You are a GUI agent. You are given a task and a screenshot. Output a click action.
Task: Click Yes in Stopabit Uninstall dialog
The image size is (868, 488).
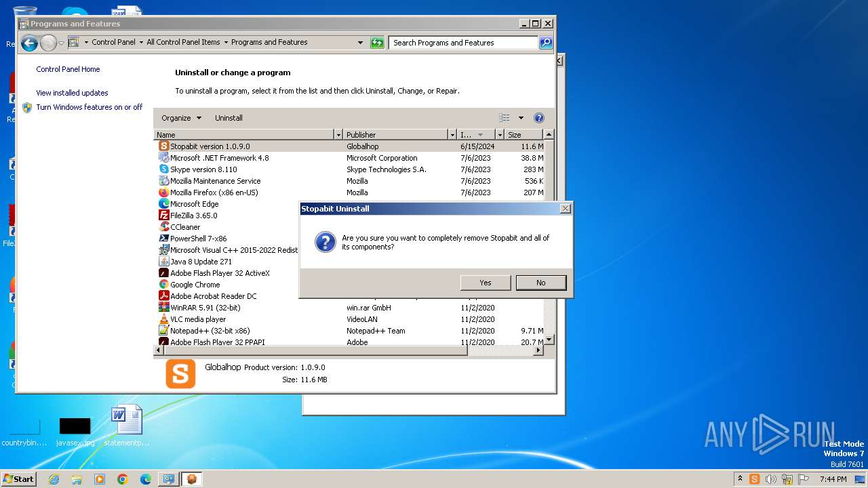click(486, 283)
